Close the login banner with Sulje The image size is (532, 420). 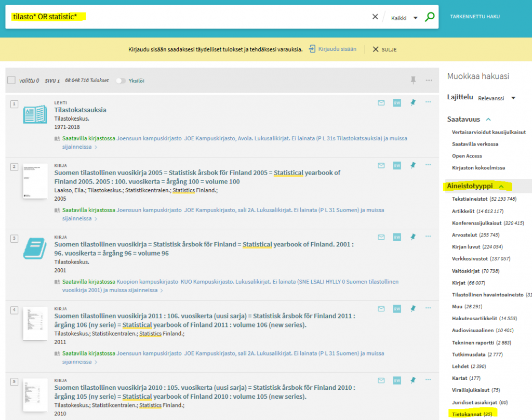(384, 49)
